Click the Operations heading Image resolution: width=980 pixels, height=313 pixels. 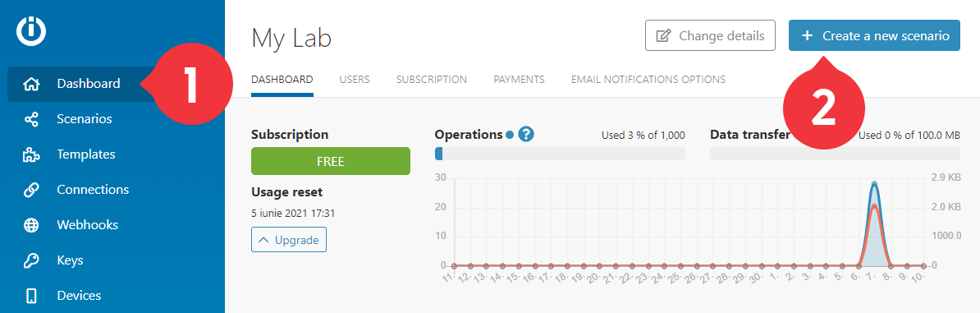pos(468,134)
